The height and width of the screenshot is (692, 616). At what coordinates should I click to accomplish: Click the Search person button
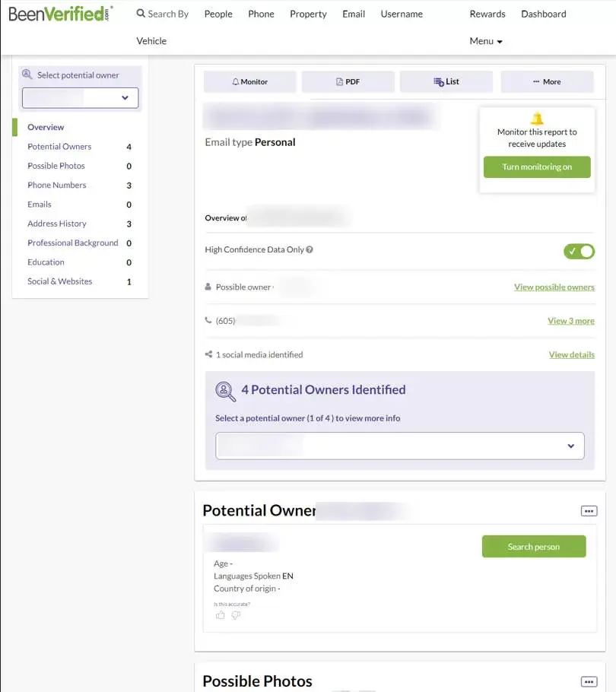click(534, 546)
